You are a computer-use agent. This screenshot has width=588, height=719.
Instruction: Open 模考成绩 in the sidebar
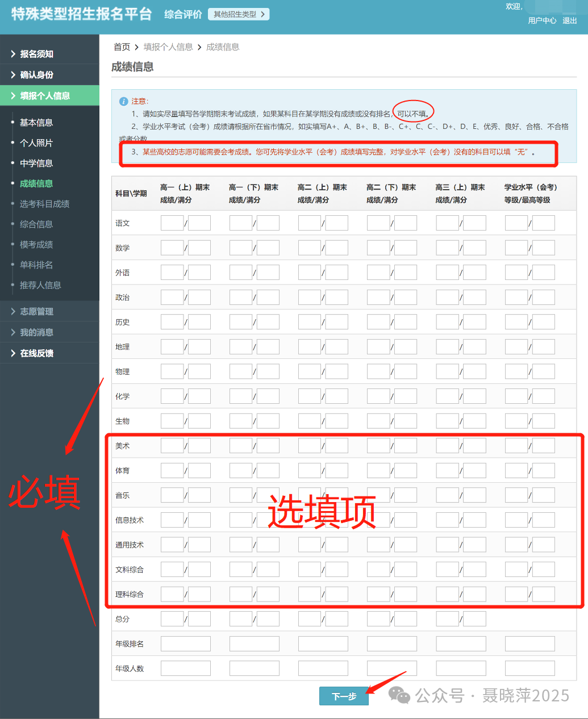tap(36, 245)
